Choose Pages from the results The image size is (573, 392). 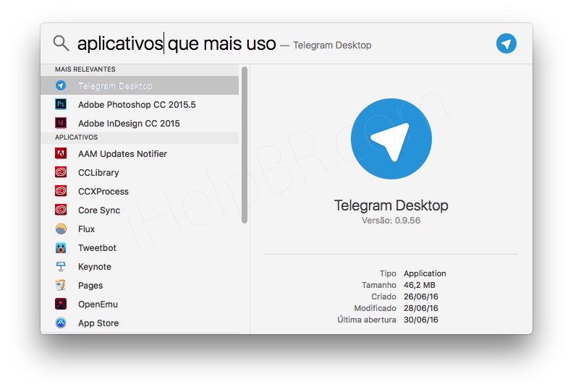140,286
